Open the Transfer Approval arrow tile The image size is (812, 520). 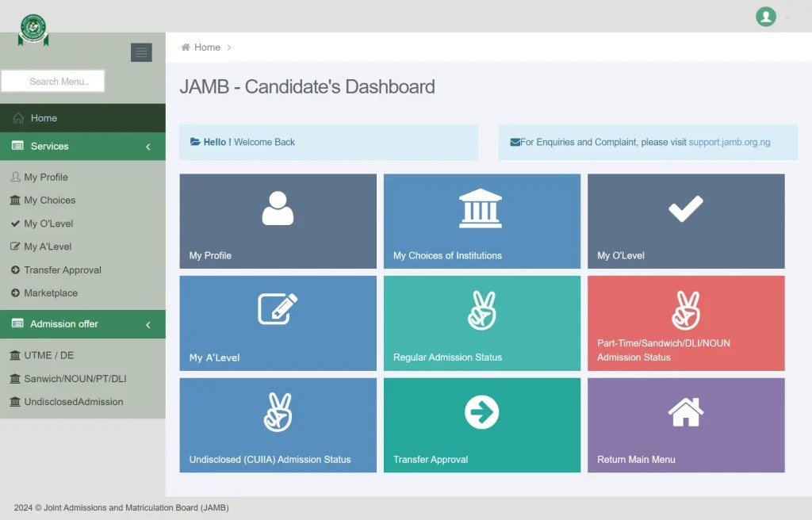481,425
